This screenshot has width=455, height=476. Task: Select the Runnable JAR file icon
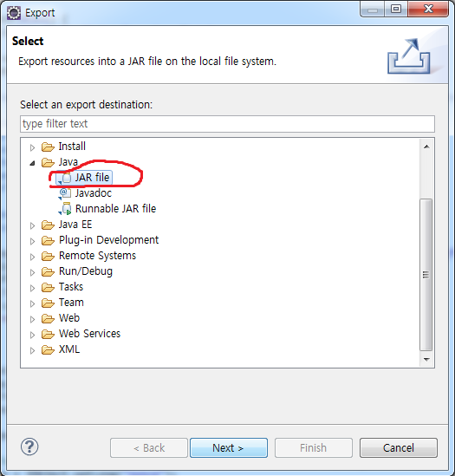click(x=65, y=209)
